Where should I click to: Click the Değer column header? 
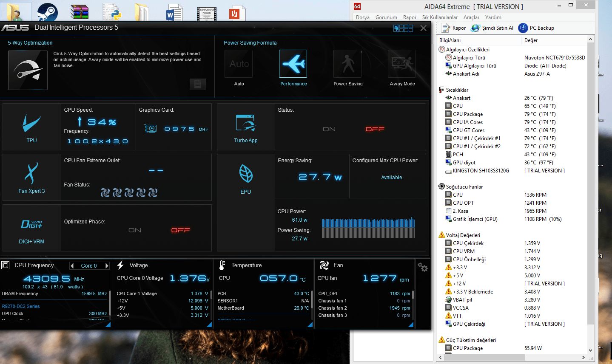[554, 40]
